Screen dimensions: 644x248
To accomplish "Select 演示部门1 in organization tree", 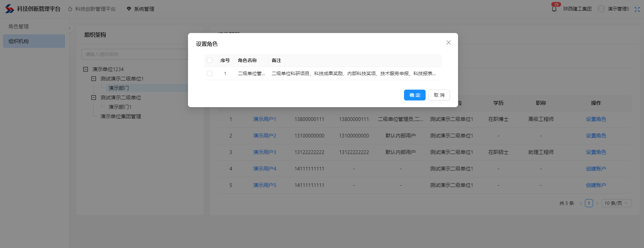I will coord(120,107).
